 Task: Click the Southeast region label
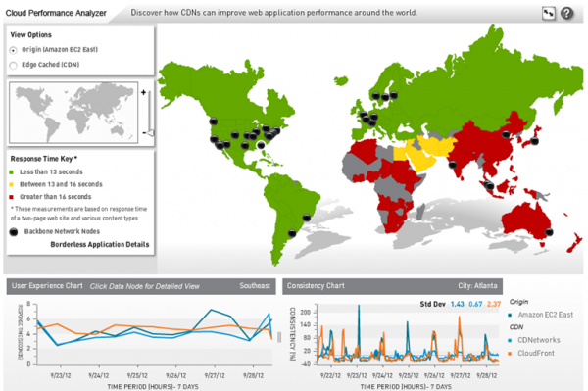click(x=255, y=286)
